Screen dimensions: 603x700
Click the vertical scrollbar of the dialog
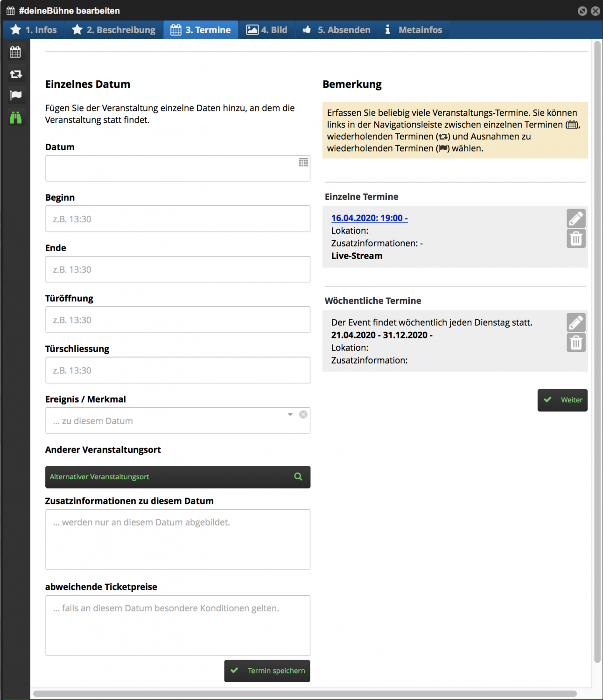[x=597, y=352]
